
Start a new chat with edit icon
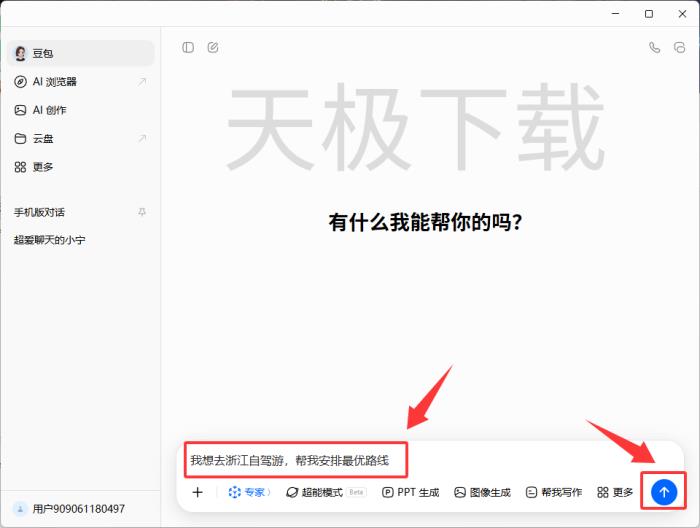pyautogui.click(x=213, y=47)
